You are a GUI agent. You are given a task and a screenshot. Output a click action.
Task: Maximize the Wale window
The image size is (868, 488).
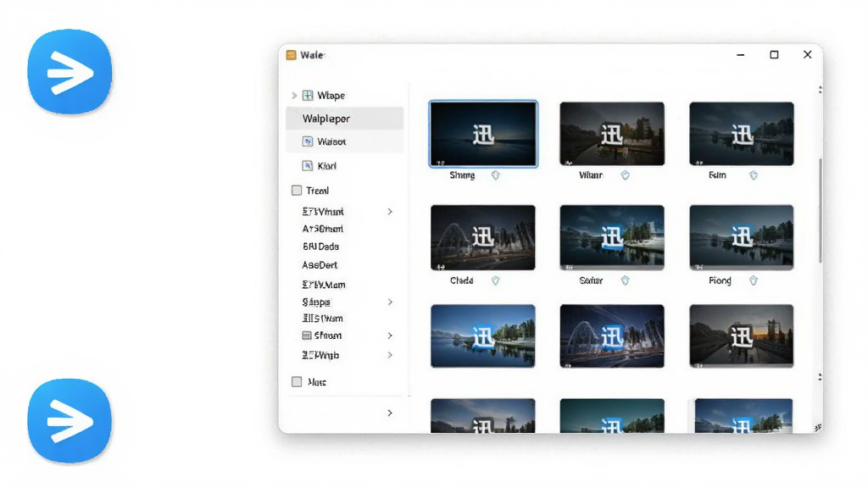click(x=774, y=55)
